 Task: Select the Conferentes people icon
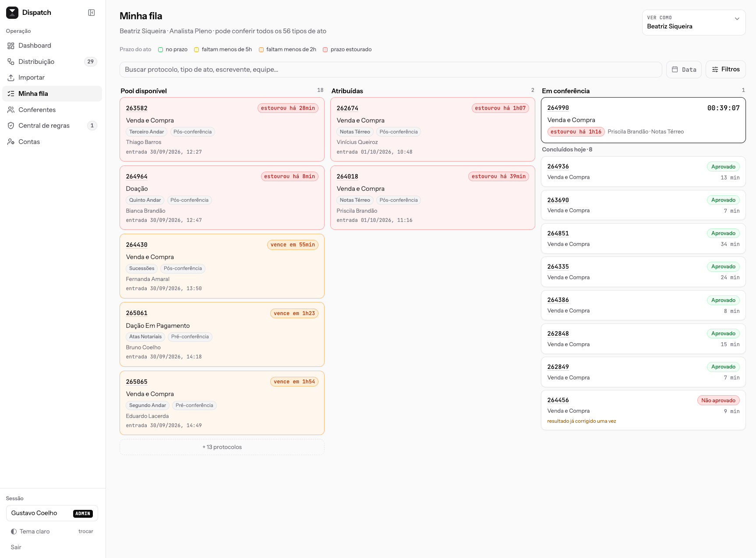pyautogui.click(x=11, y=110)
